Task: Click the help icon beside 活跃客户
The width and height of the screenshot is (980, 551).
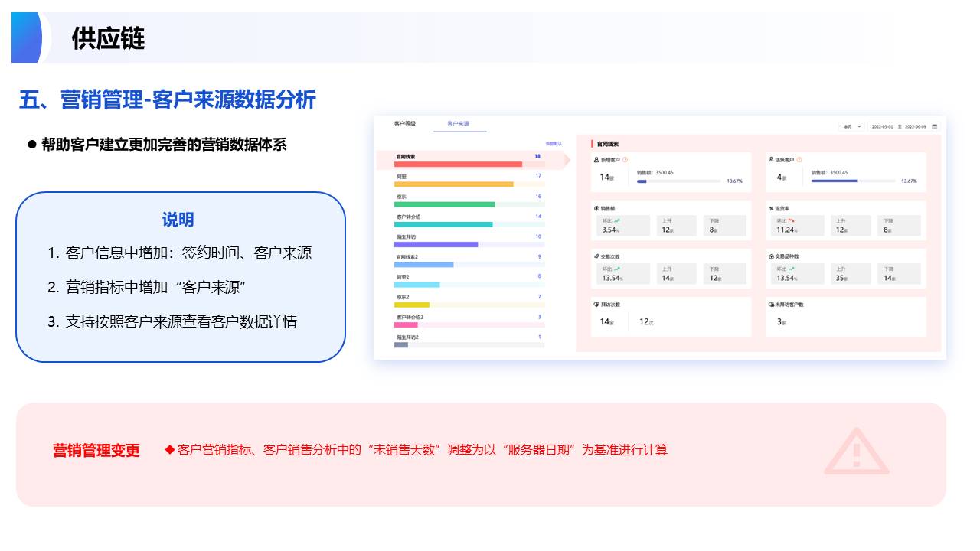Action: 799,160
